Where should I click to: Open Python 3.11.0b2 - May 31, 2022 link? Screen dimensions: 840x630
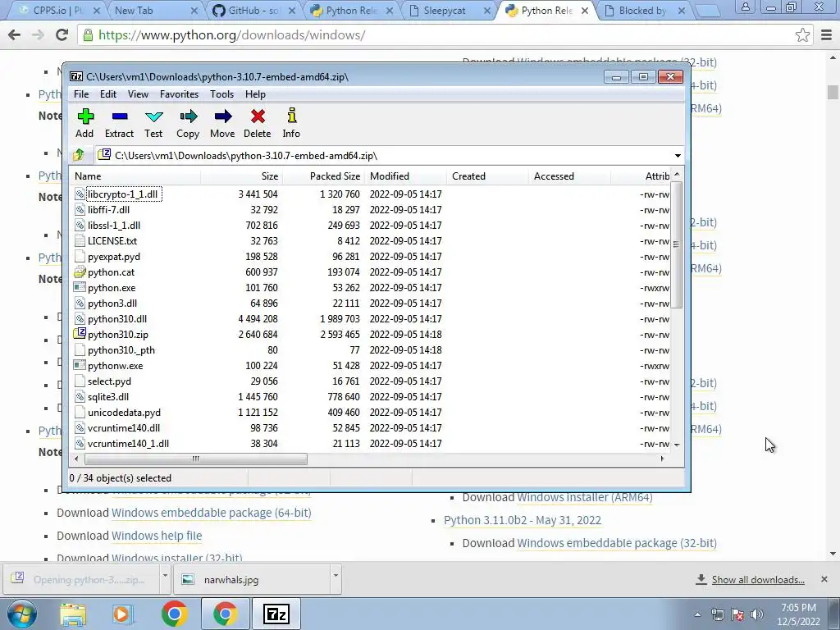[x=523, y=520]
